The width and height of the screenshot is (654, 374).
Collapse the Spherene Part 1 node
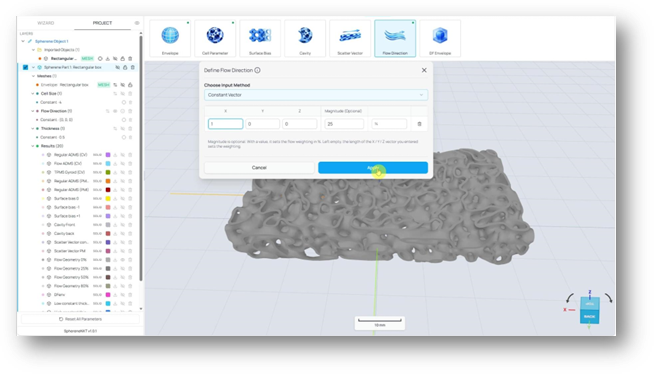pos(33,67)
